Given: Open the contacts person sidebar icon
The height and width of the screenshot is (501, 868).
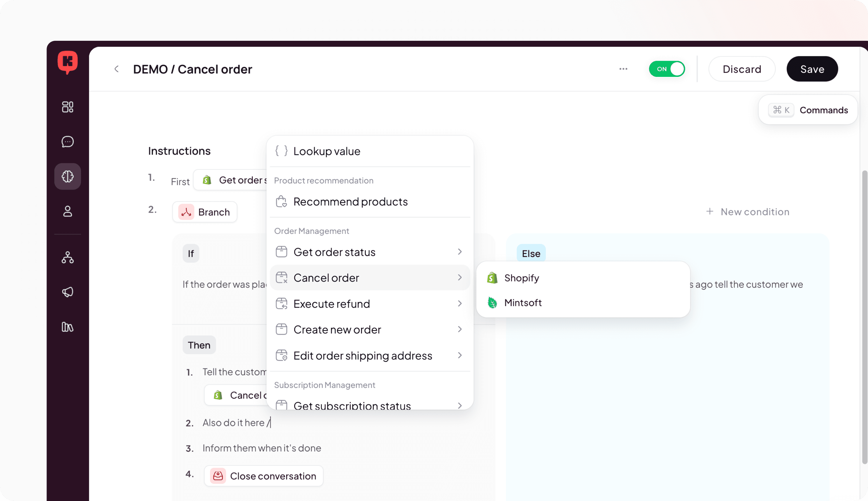Looking at the screenshot, I should tap(68, 211).
